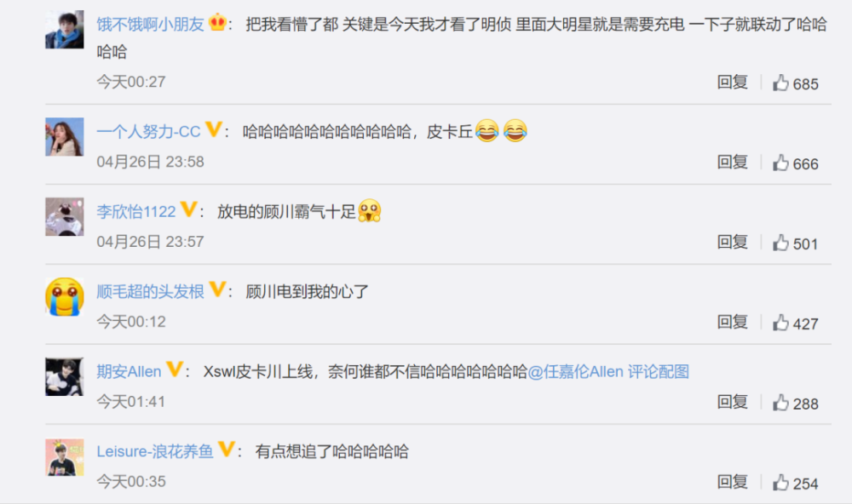The width and height of the screenshot is (852, 504).
Task: Click the V badge beside 一个人努力-CC
Action: [x=214, y=129]
